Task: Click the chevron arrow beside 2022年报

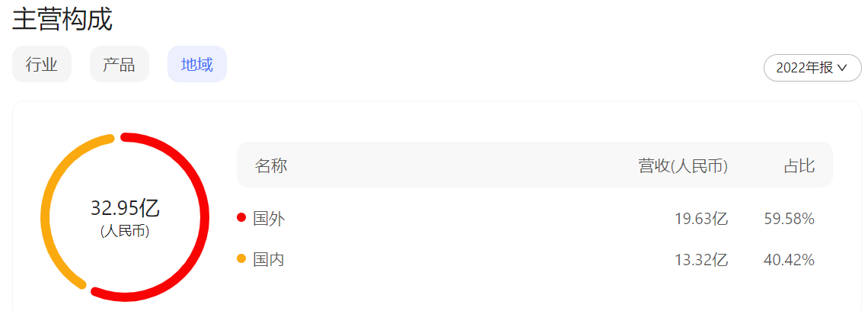Action: [x=842, y=68]
